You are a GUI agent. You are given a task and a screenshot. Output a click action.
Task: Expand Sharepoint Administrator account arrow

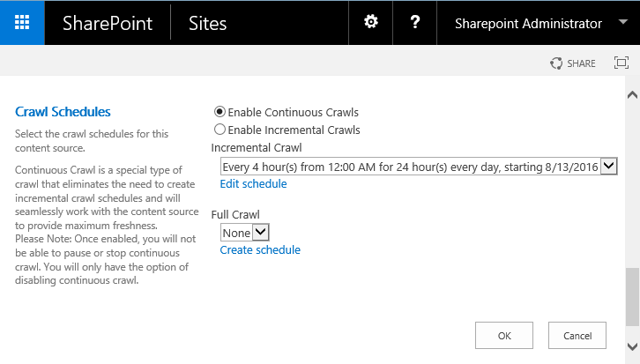[623, 22]
